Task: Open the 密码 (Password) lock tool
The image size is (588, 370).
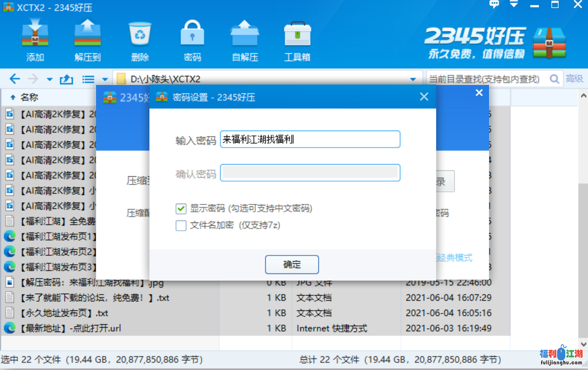Action: 192,40
